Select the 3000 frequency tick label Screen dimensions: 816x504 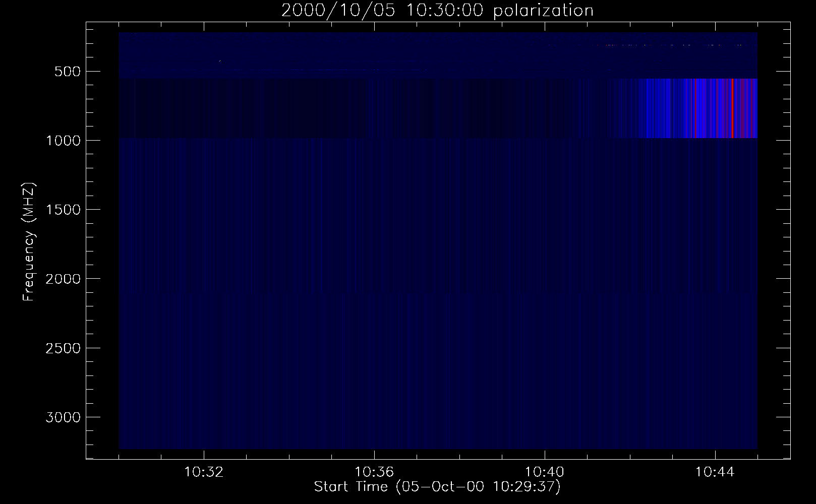[x=63, y=417]
